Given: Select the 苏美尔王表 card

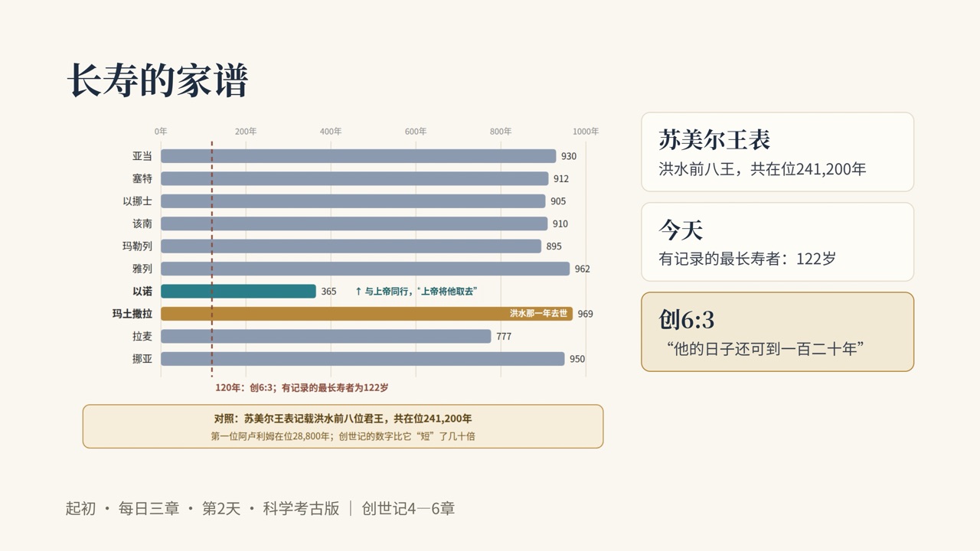Looking at the screenshot, I should 777,152.
